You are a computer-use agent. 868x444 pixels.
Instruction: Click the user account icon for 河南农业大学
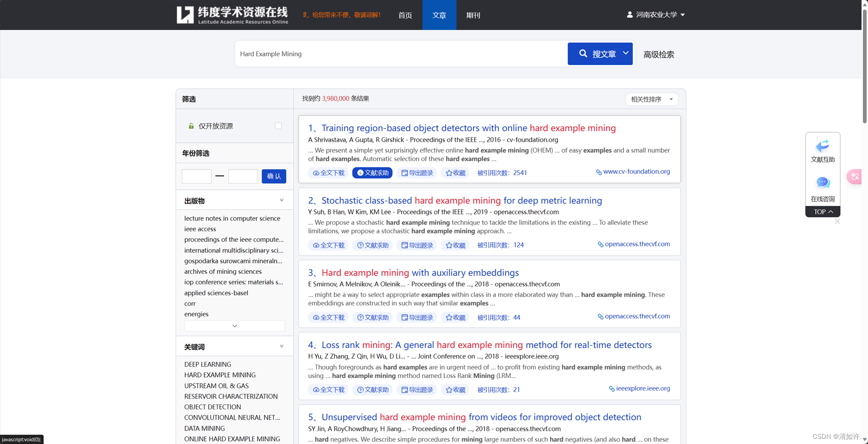[630, 14]
